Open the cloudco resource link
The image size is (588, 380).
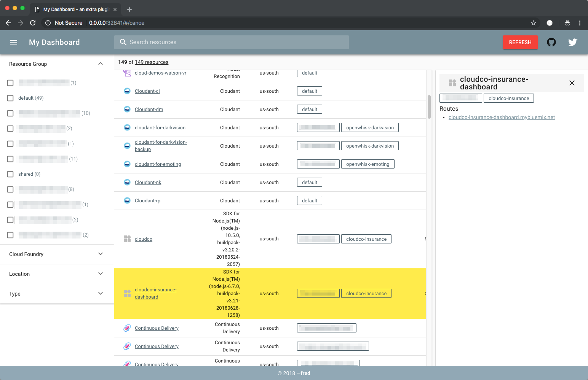pyautogui.click(x=144, y=239)
